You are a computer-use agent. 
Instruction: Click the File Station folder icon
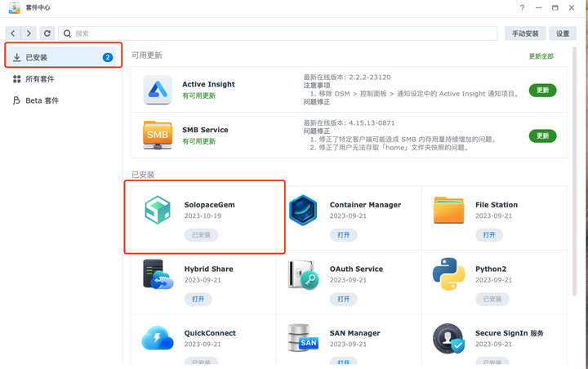point(448,210)
